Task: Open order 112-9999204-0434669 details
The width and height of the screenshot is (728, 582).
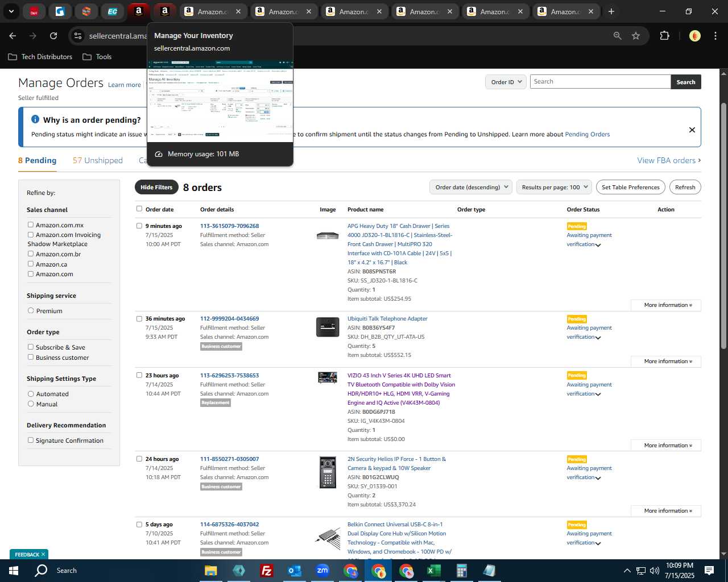Action: point(229,319)
